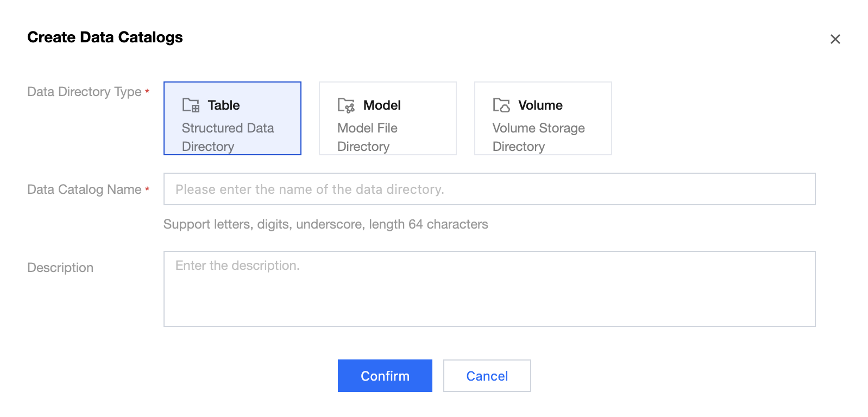
Task: Click the "Structured Data Directory" card text
Action: coord(228,137)
